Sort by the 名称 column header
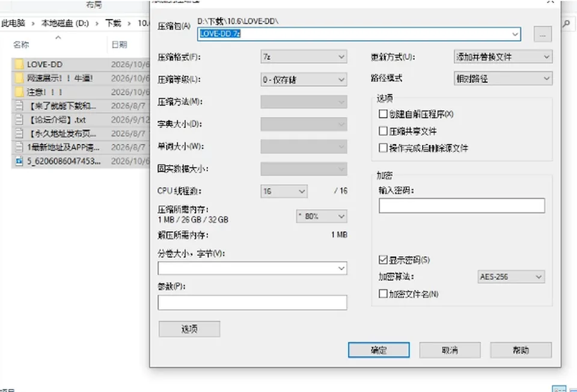The width and height of the screenshot is (577, 392). click(21, 45)
